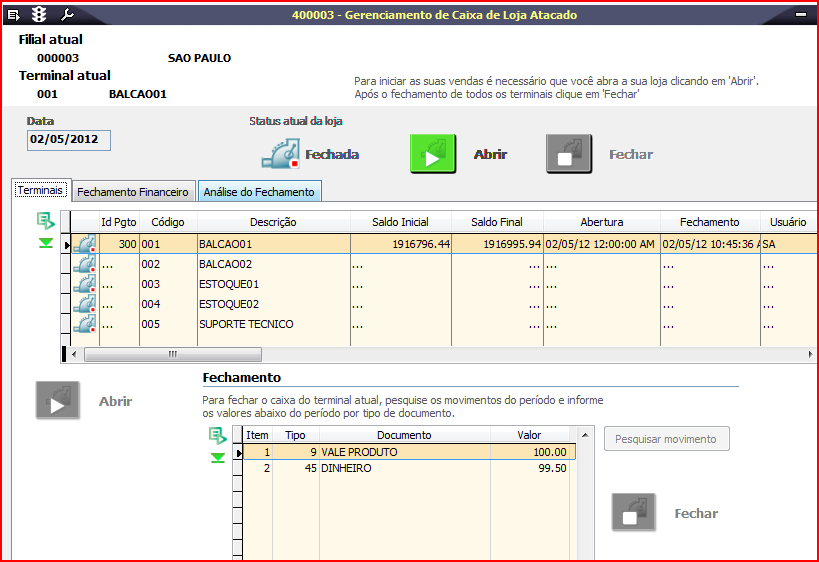Select the SUPORTE TECNICO terminal row
The image size is (819, 562).
tap(245, 324)
